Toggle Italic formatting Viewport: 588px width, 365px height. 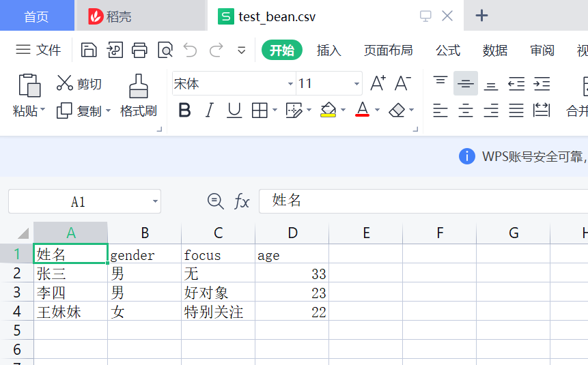tap(209, 110)
